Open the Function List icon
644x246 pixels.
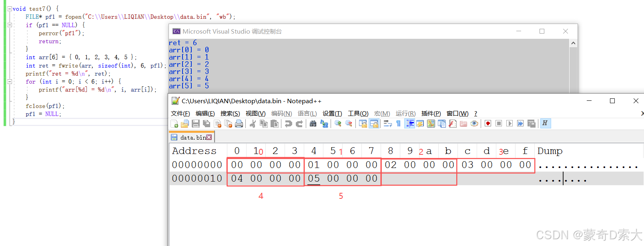452,124
